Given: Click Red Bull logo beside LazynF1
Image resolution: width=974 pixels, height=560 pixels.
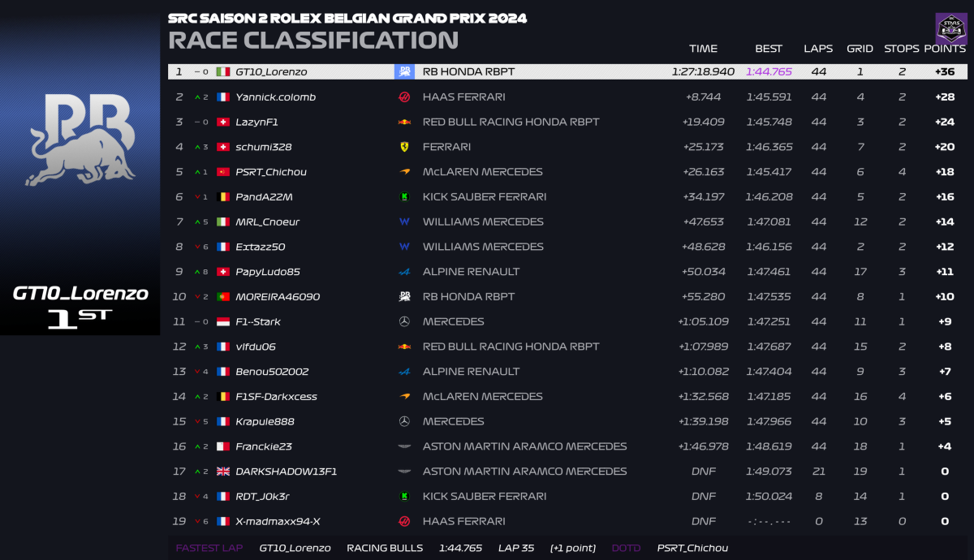Looking at the screenshot, I should [404, 123].
